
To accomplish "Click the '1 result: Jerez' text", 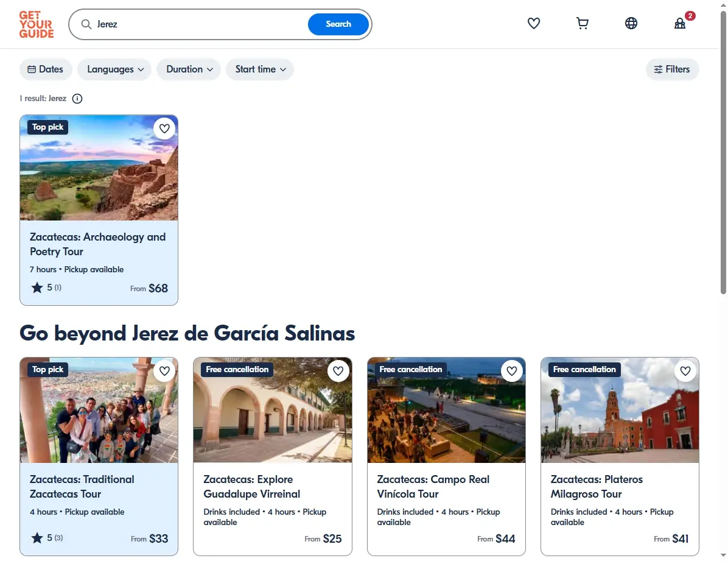I will pyautogui.click(x=43, y=99).
